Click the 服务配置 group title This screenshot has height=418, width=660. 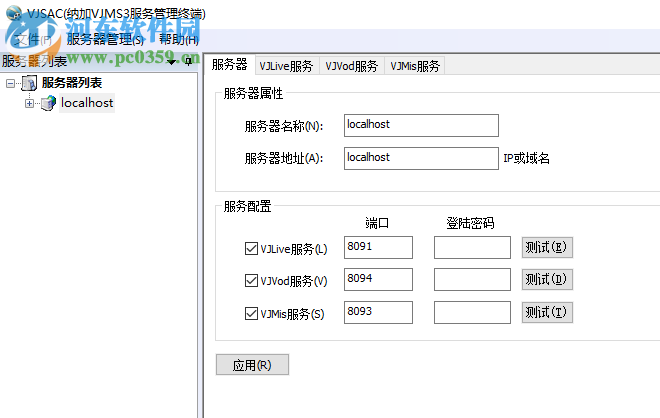click(x=248, y=206)
